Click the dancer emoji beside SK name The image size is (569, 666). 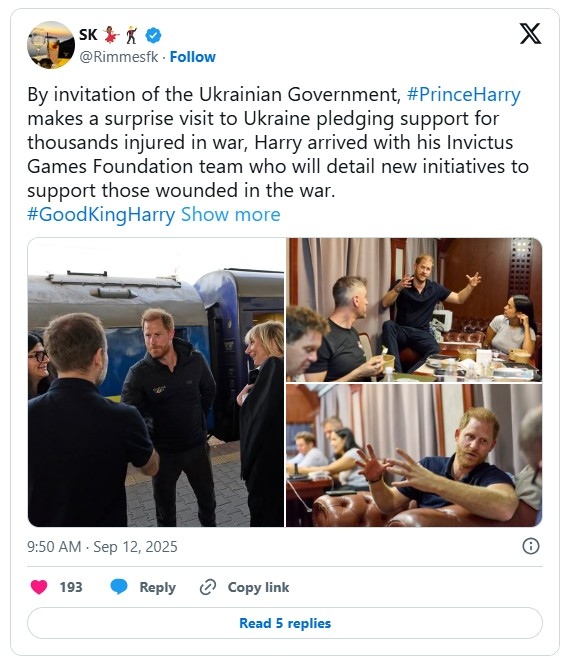[112, 35]
